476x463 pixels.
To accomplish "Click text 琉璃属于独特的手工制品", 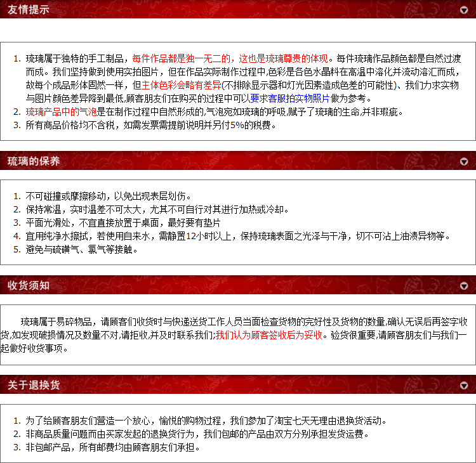I will [74, 58].
